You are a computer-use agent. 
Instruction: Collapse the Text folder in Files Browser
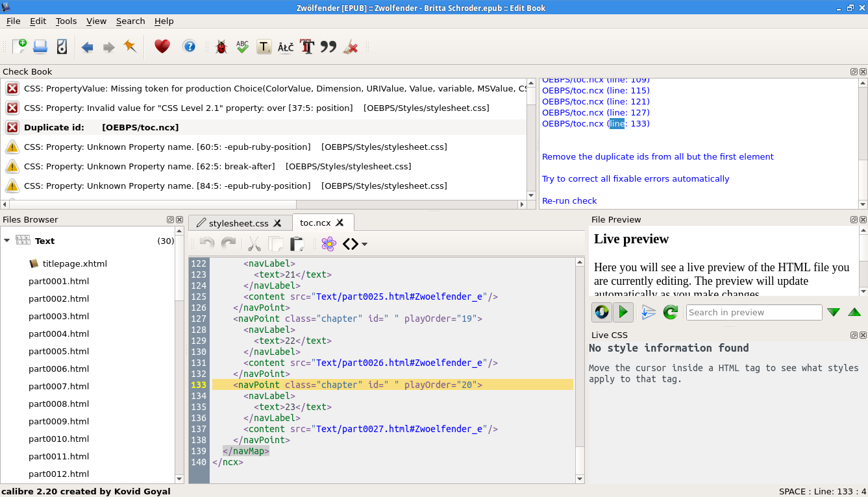(x=7, y=241)
